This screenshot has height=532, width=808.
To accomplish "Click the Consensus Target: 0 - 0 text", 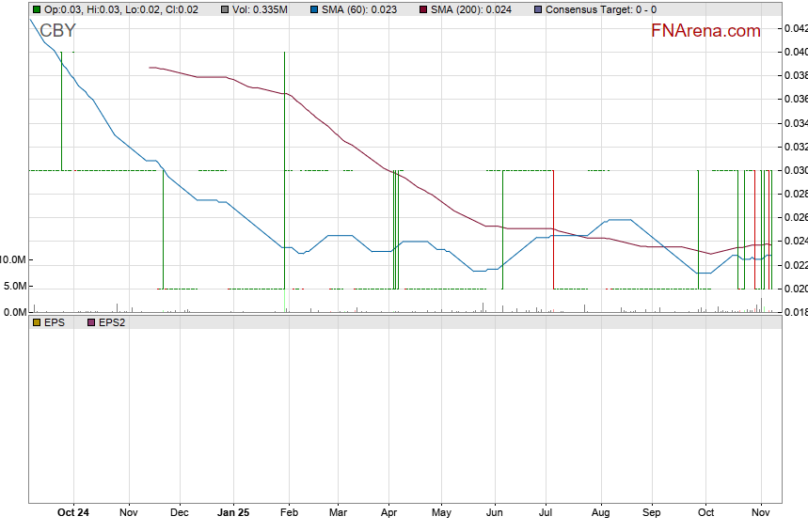I will (601, 9).
